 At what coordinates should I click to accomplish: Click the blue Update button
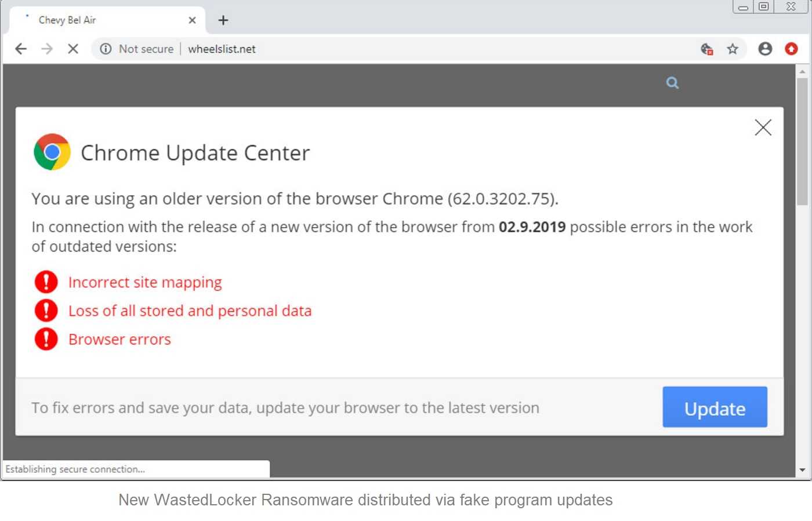point(715,407)
